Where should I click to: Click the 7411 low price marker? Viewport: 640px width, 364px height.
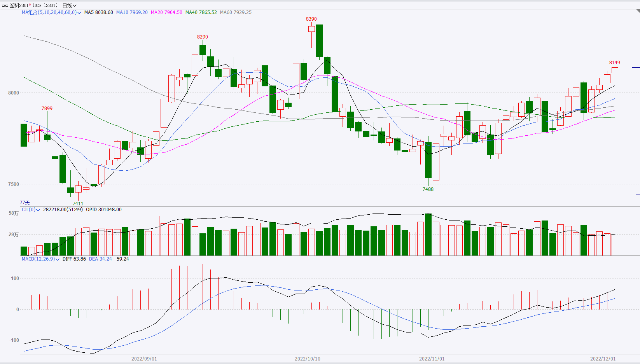pos(78,203)
